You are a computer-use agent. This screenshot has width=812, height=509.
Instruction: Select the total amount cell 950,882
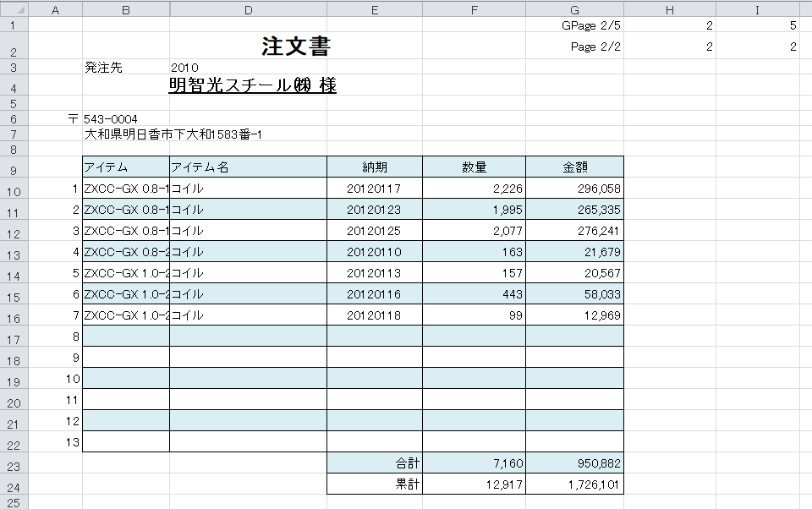point(574,462)
